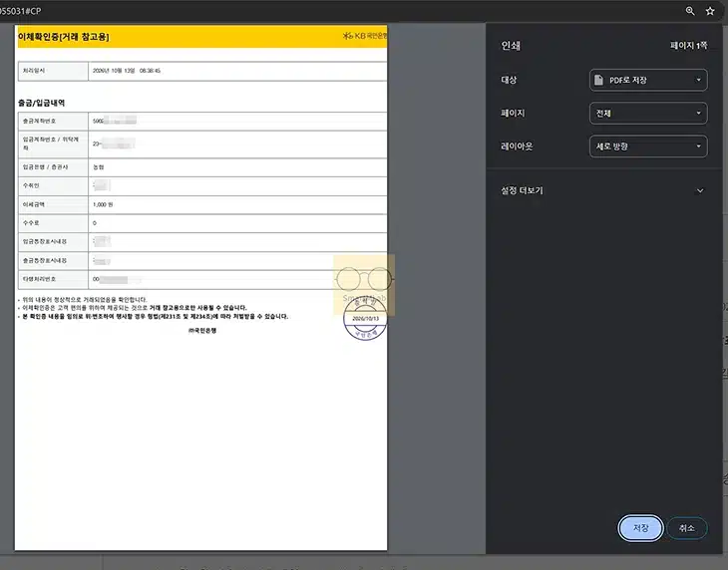
Task: Click the 인쇄 dialog title
Action: [x=511, y=46]
